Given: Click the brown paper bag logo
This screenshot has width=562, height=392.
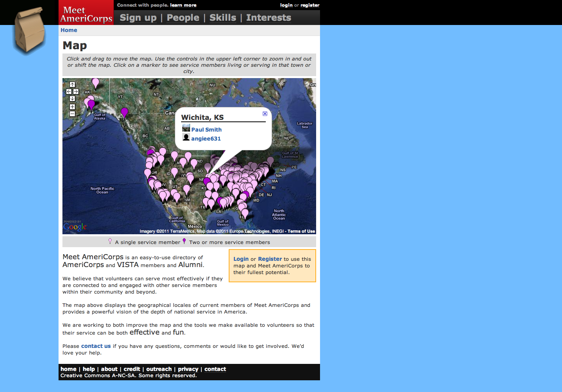Looking at the screenshot, I should tap(29, 30).
